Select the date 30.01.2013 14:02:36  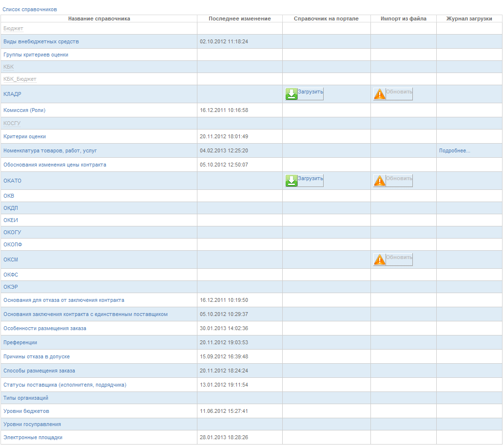224,329
